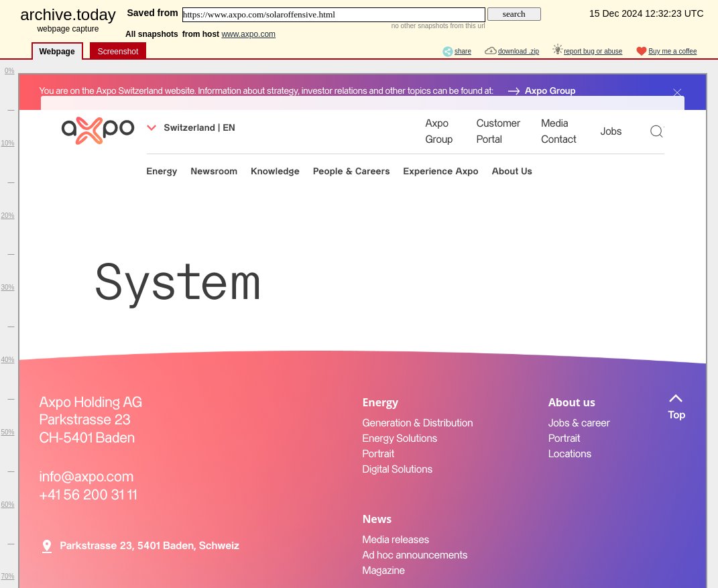The image size is (718, 588).
Task: Open Customer Portal link
Action: [498, 131]
